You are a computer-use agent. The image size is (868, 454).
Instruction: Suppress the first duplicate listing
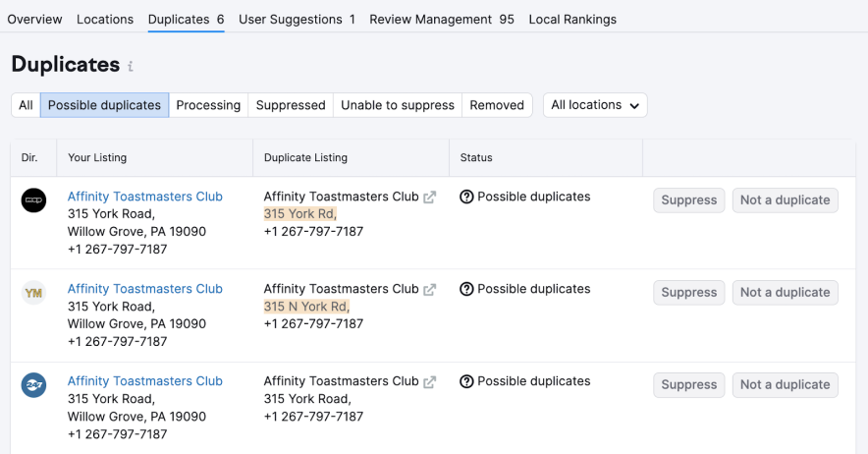point(688,200)
